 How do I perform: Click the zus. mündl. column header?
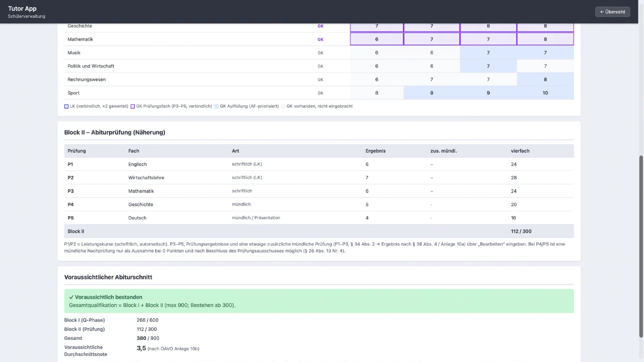[444, 151]
